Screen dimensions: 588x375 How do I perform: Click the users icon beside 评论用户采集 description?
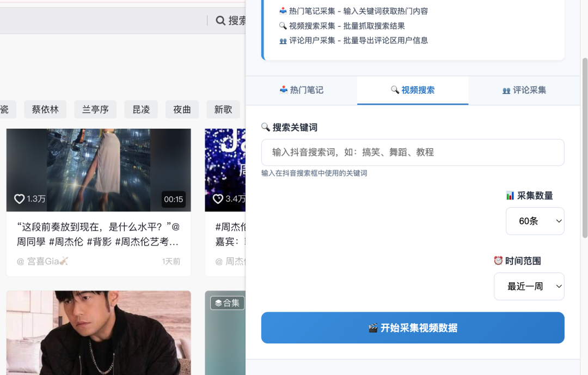click(x=283, y=40)
